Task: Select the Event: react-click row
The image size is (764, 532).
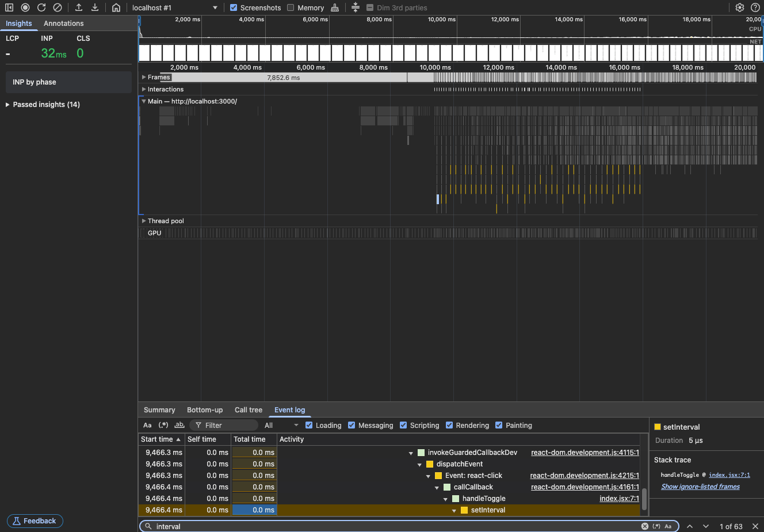Action: 389,476
